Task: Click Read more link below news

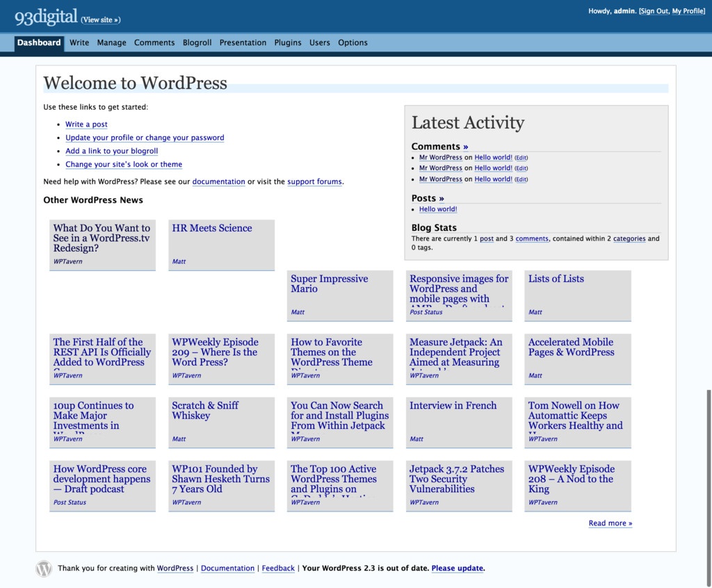Action: (x=610, y=523)
